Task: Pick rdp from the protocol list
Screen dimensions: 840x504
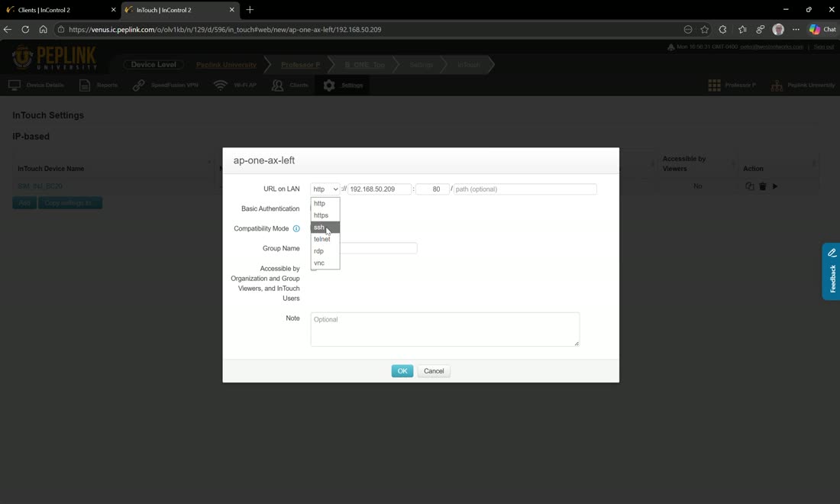Action: tap(325, 251)
